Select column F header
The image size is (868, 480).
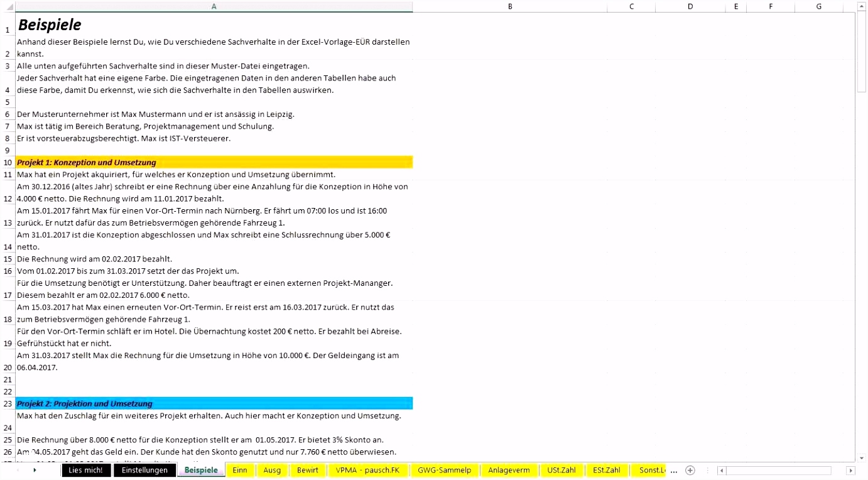[x=771, y=6]
